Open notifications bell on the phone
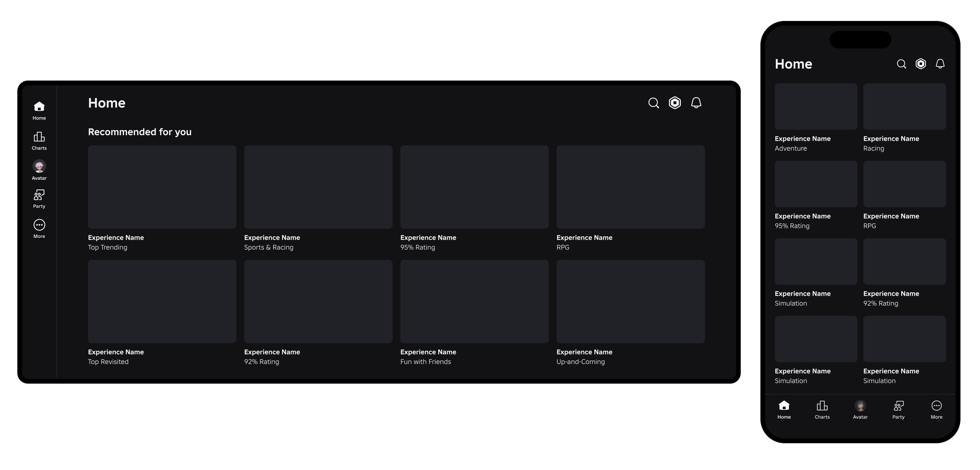 point(940,63)
